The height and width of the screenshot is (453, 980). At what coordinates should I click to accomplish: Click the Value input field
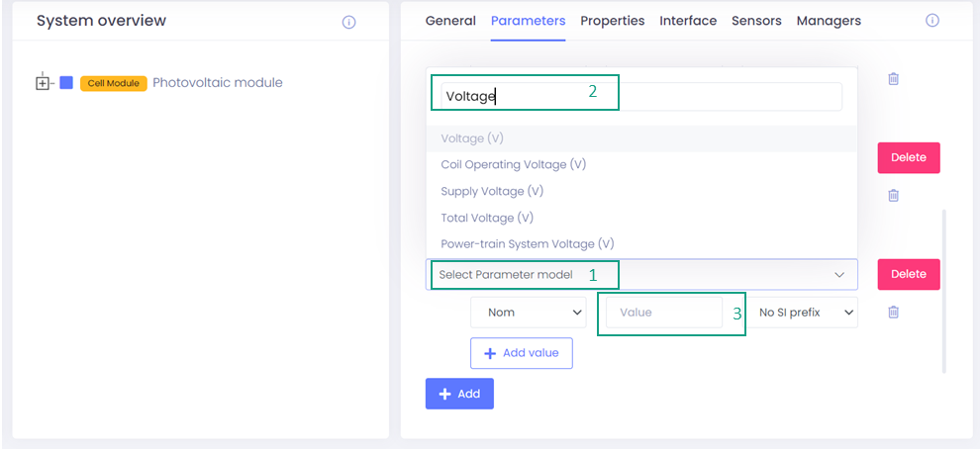click(x=664, y=313)
